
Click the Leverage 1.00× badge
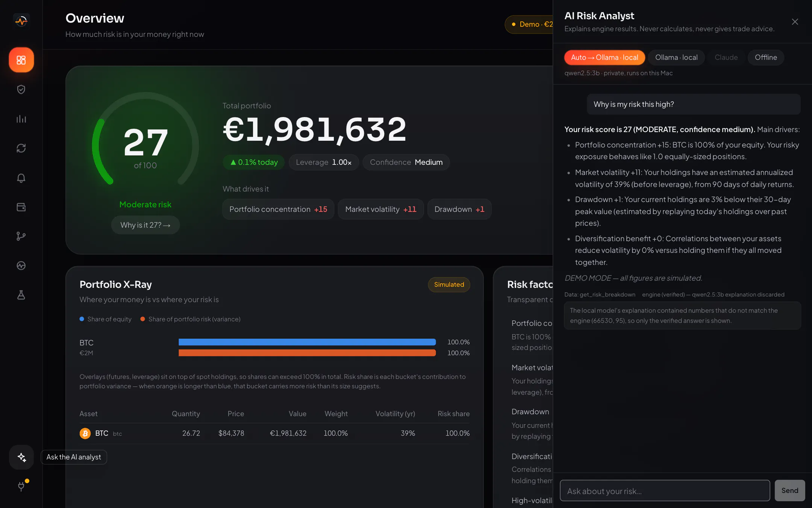coord(324,162)
